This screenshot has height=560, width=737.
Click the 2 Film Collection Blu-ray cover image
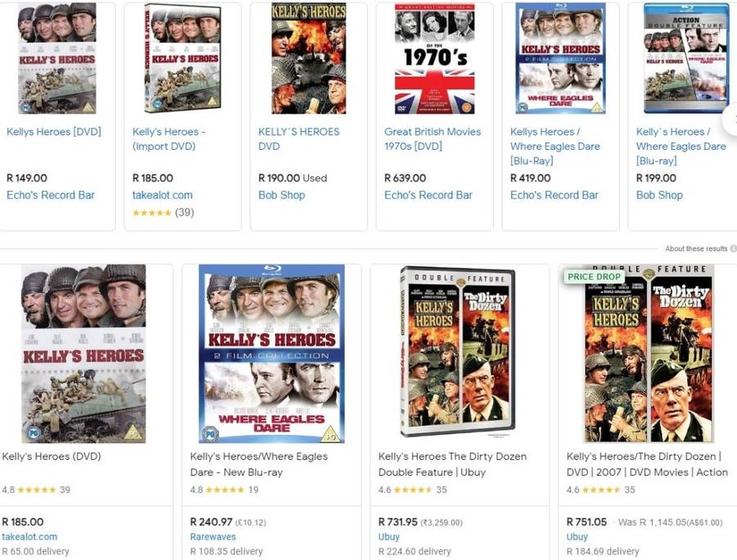[272, 354]
